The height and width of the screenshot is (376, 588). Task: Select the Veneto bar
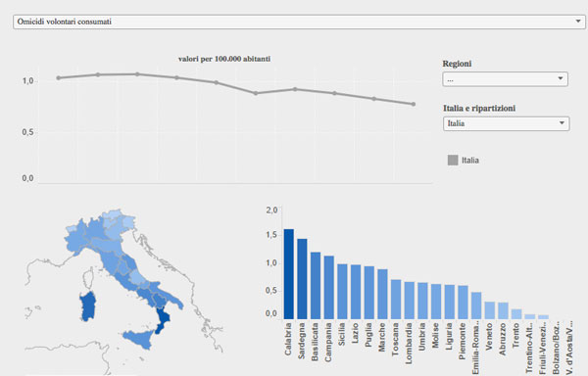pyautogui.click(x=489, y=310)
